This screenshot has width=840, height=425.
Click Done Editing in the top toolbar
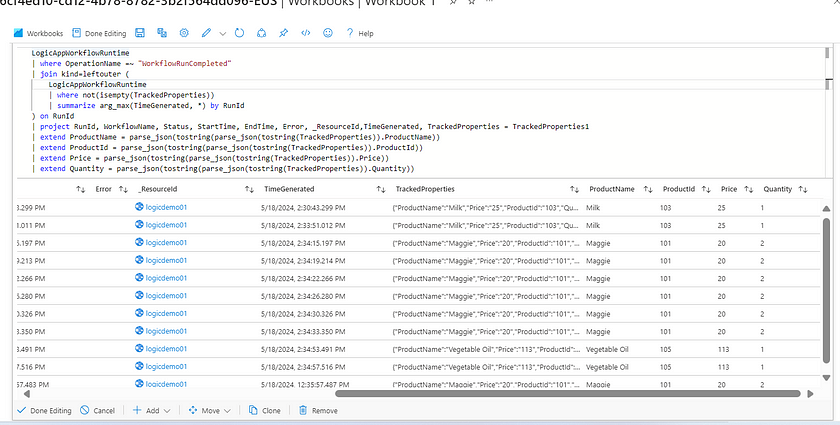[99, 33]
